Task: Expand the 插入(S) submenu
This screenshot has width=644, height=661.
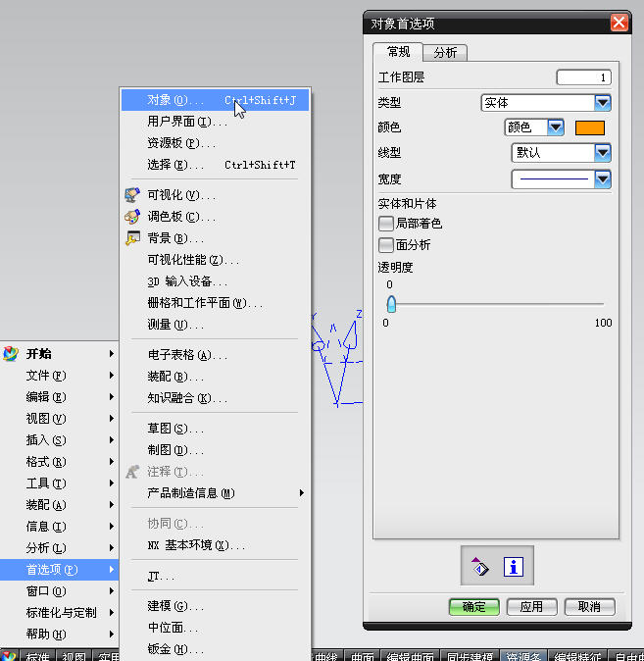Action: coord(59,440)
